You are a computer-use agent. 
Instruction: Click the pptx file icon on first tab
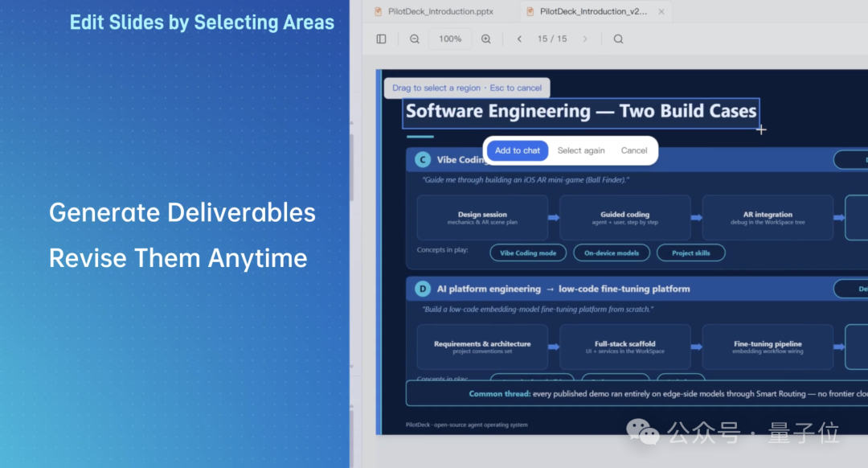pos(379,11)
